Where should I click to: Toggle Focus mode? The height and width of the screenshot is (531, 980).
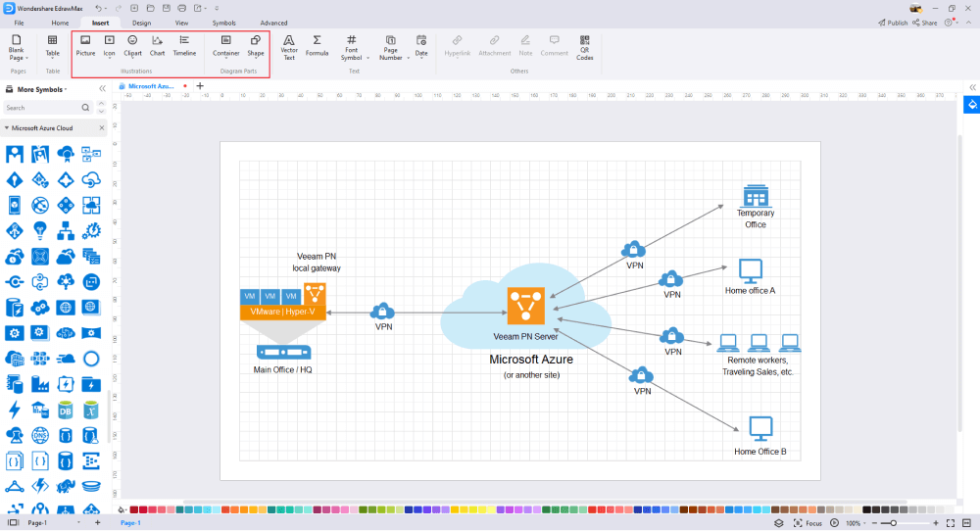point(808,523)
